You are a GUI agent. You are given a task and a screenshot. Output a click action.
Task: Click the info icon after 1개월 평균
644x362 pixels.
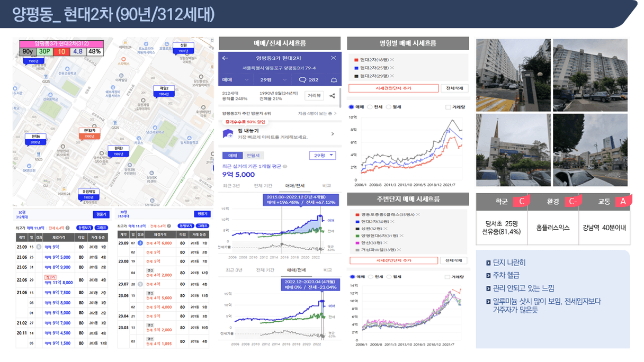285,166
